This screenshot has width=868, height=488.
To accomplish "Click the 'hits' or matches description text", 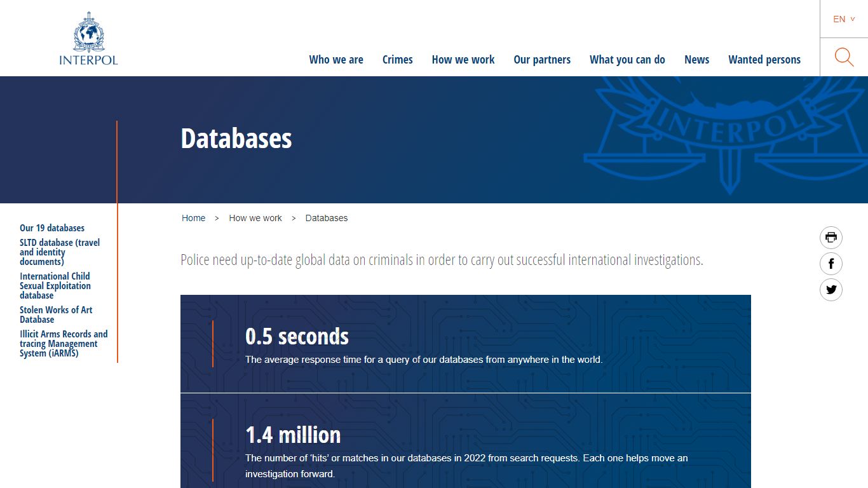I will 466,466.
